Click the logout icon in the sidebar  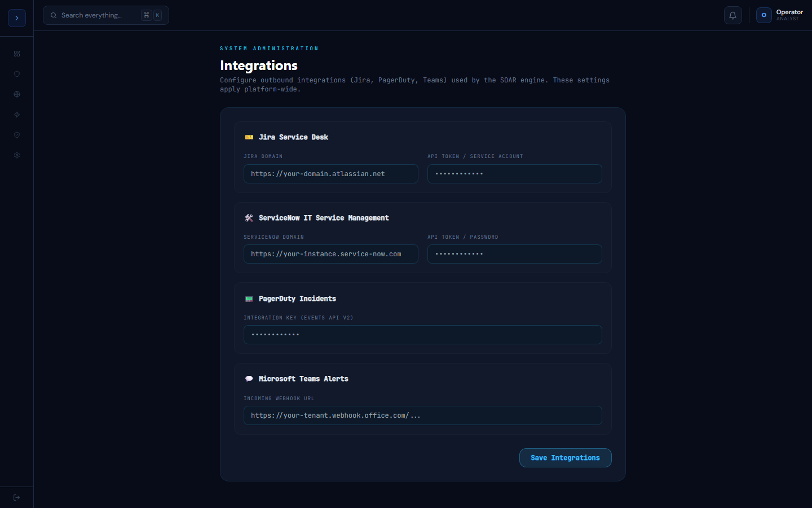point(17,497)
